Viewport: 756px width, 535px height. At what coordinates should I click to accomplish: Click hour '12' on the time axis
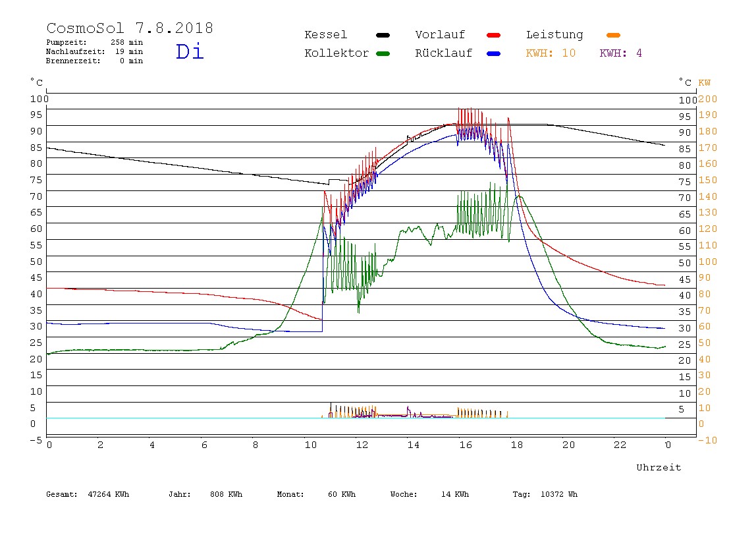pyautogui.click(x=362, y=445)
